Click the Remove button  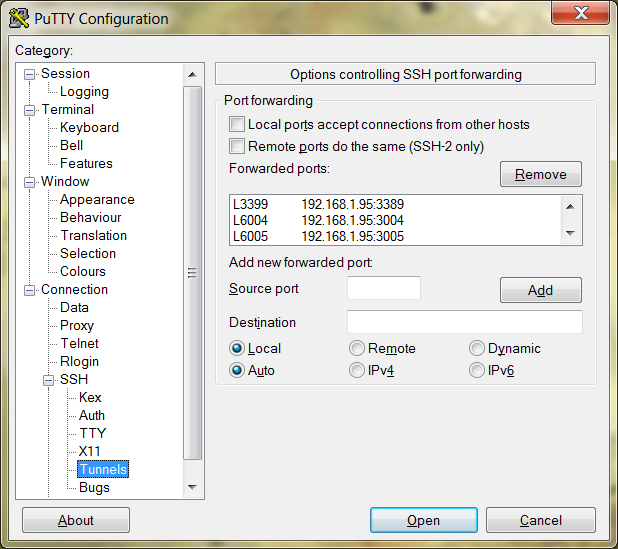[x=541, y=174]
